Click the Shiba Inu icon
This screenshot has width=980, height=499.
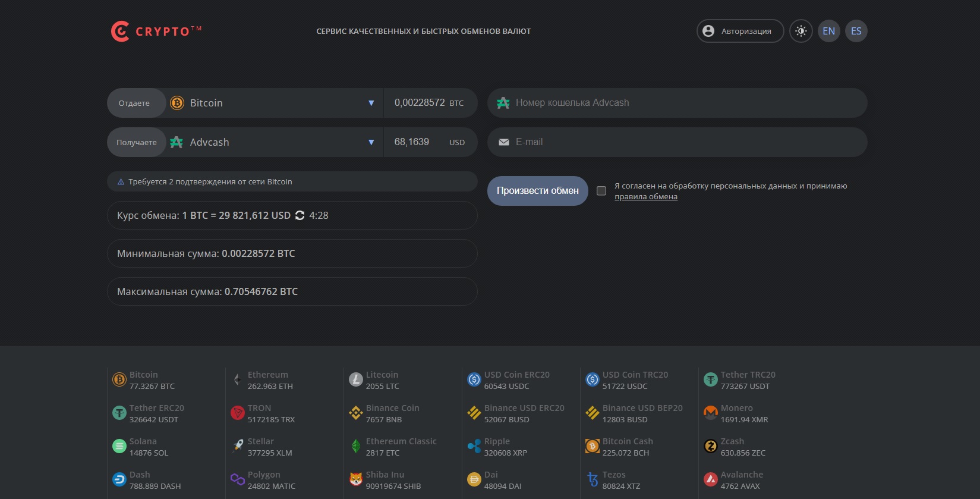[356, 479]
